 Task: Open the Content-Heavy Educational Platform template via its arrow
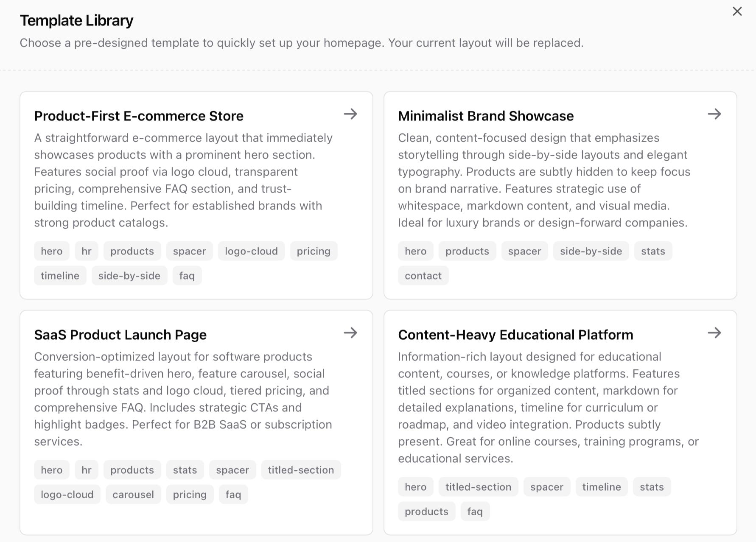(715, 333)
